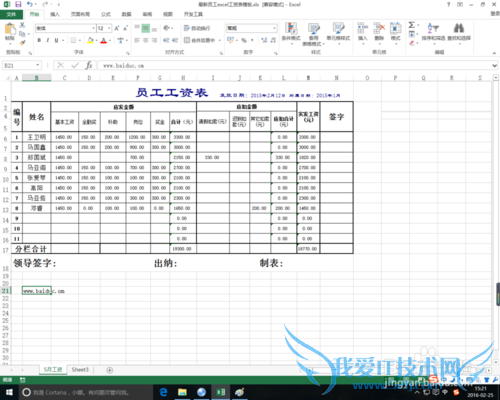Viewport: 500px width, 400px height.
Task: Toggle align text left
Action: pyautogui.click(x=137, y=40)
